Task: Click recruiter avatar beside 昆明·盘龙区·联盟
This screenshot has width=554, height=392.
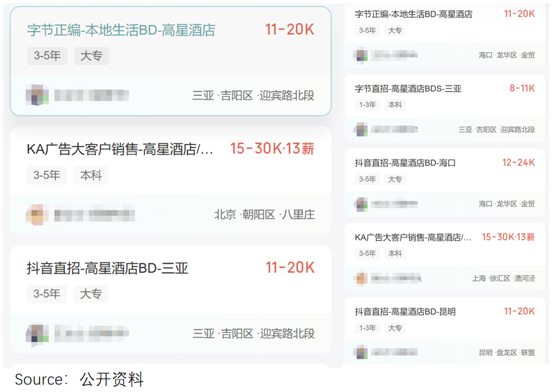Action: click(361, 352)
